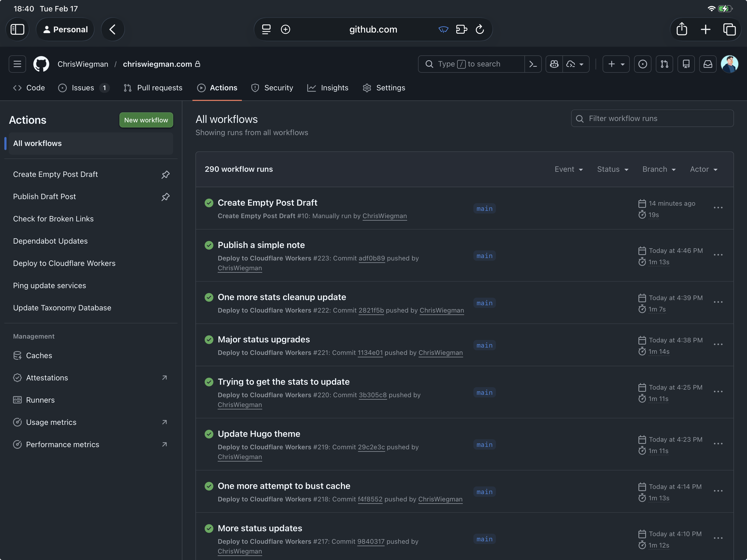This screenshot has width=747, height=560.
Task: Switch to the Code tab
Action: (29, 88)
